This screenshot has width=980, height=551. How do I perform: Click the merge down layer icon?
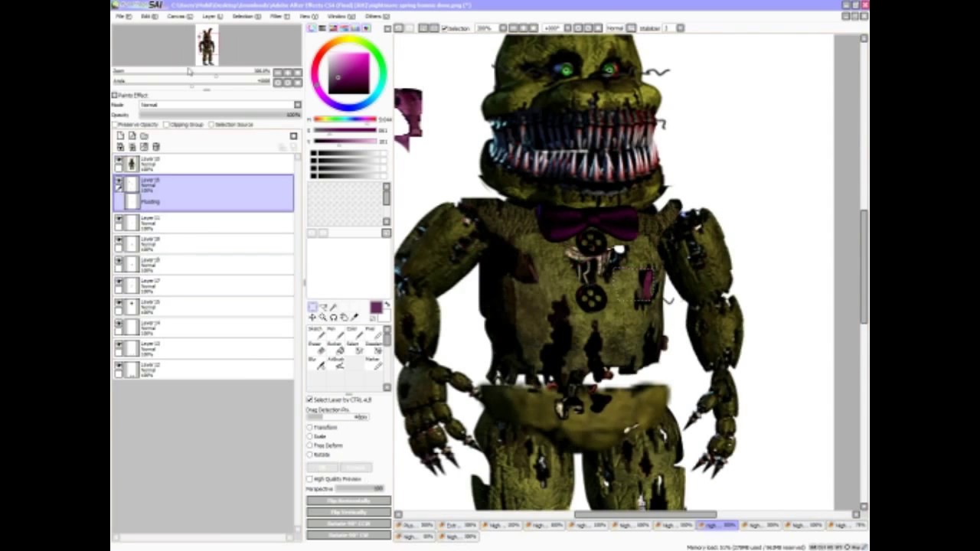click(132, 146)
